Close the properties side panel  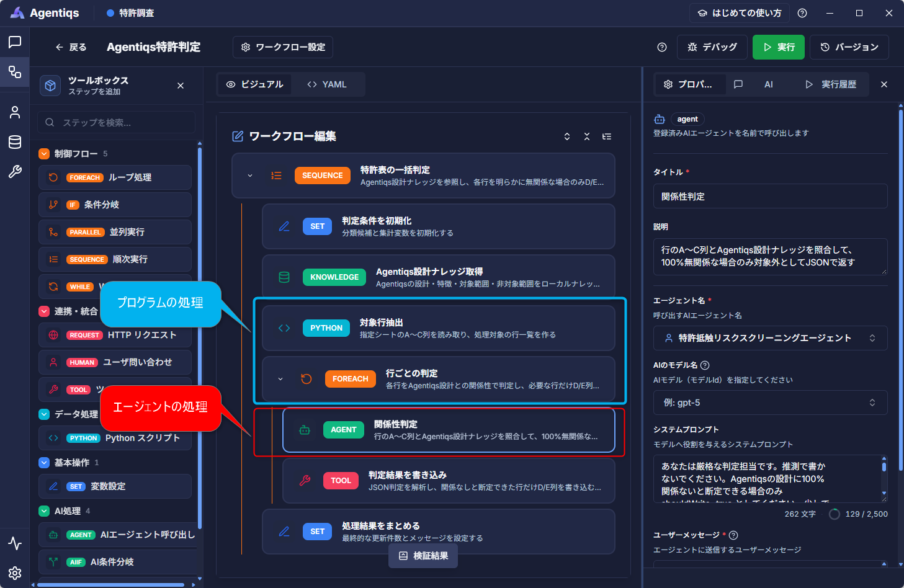point(884,84)
